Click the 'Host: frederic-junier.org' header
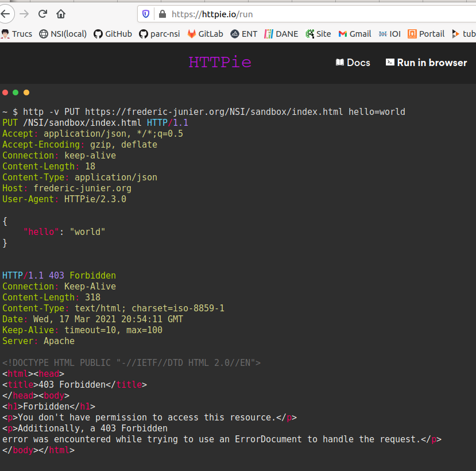The width and height of the screenshot is (476, 471). click(67, 188)
